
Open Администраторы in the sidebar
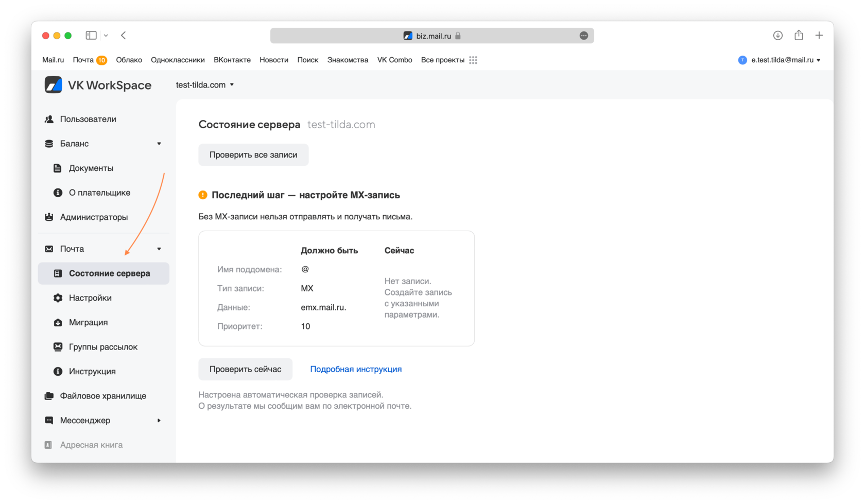[x=94, y=217]
